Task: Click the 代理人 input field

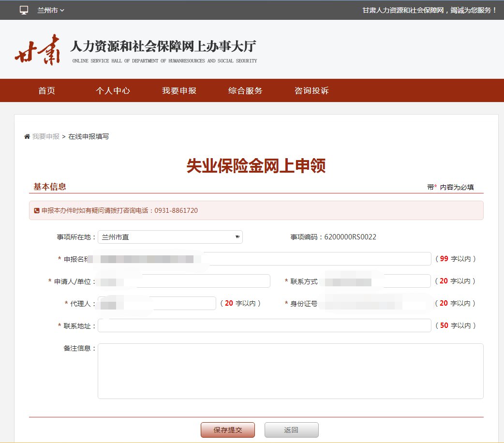Action: point(169,303)
